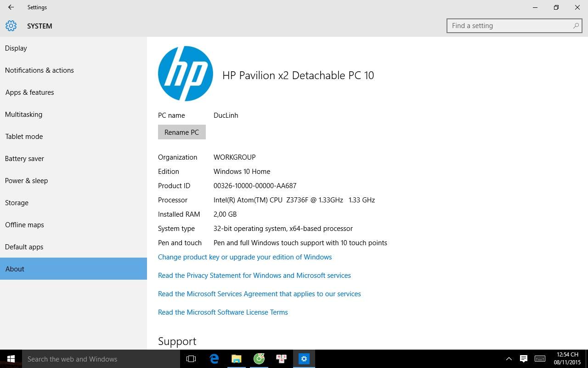Image resolution: width=588 pixels, height=368 pixels.
Task: Click the Find a setting search box
Action: tap(514, 26)
